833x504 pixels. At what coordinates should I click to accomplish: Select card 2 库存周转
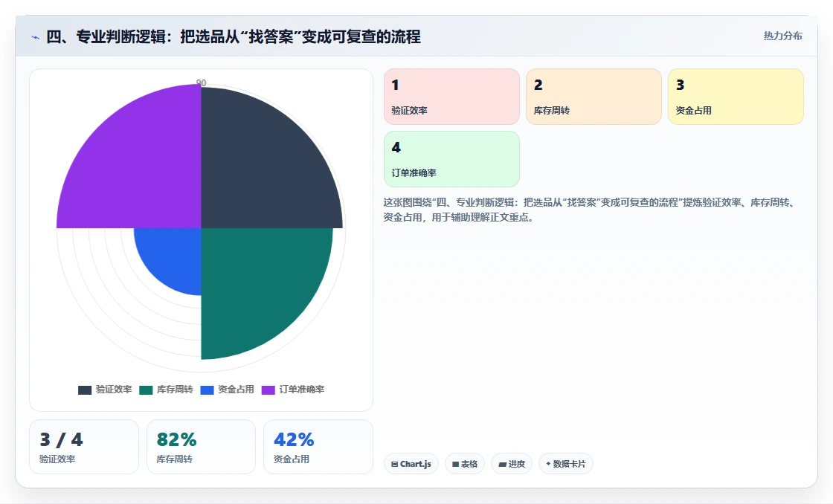click(x=594, y=97)
